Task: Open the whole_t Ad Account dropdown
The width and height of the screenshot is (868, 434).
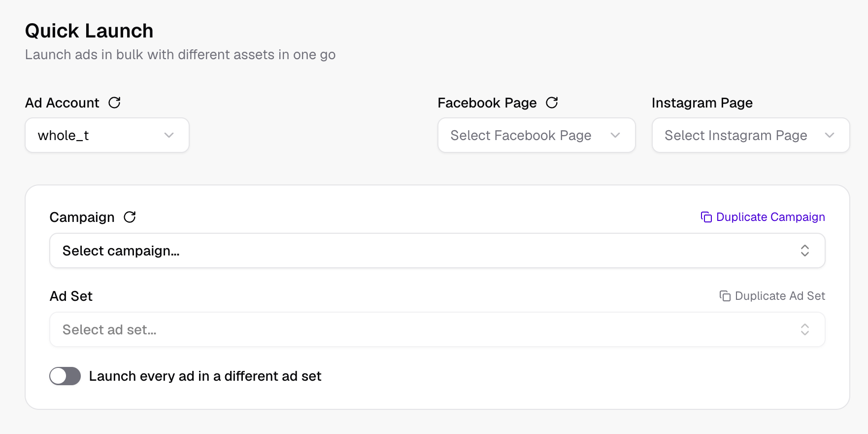Action: [x=107, y=135]
